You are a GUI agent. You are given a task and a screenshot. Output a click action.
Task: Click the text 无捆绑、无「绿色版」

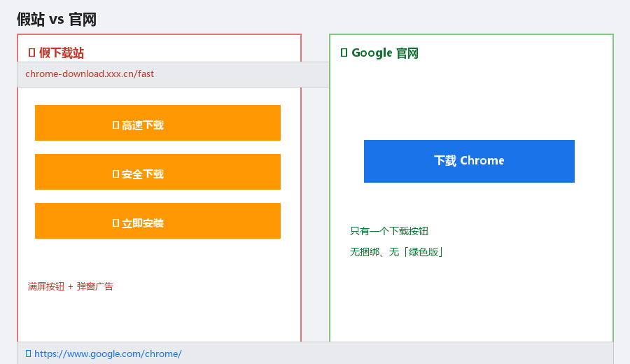(396, 252)
